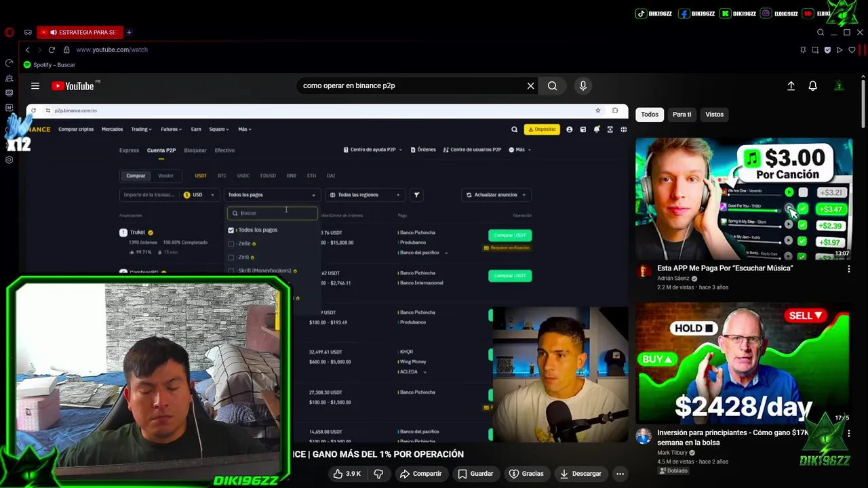The width and height of the screenshot is (868, 488).
Task: Open a new browser tab
Action: tap(129, 32)
